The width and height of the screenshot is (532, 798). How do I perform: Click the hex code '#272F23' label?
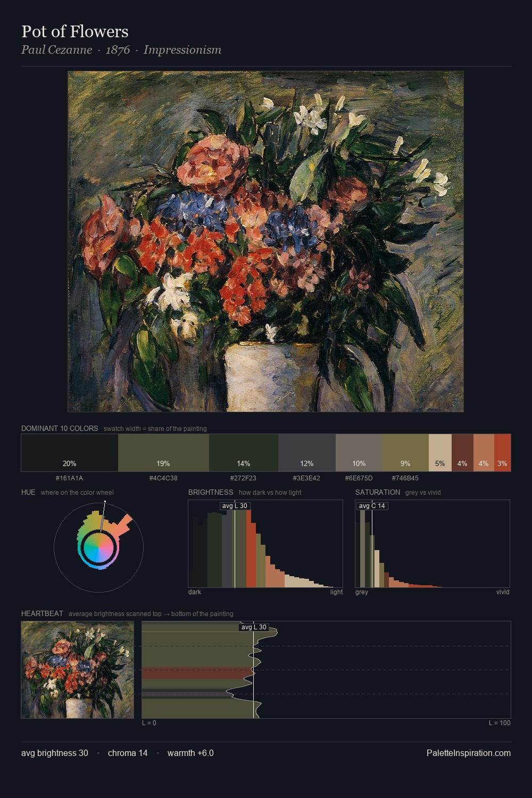[243, 478]
